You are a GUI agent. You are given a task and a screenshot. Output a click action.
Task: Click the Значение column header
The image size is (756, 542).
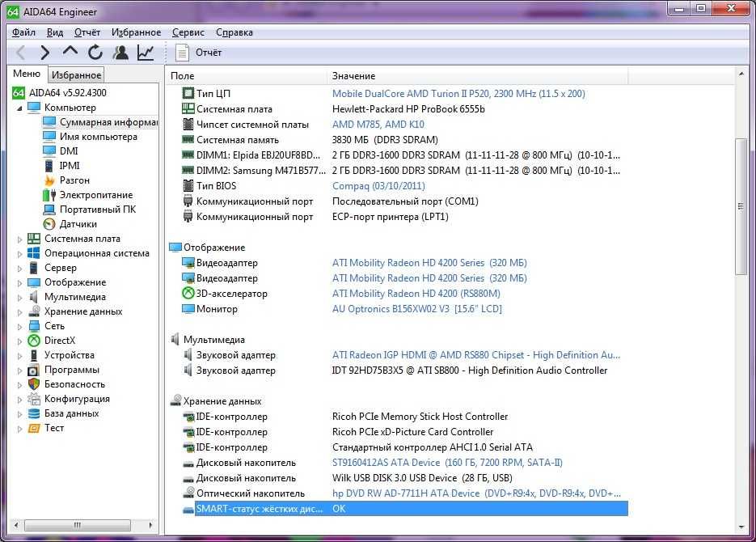pyautogui.click(x=478, y=76)
